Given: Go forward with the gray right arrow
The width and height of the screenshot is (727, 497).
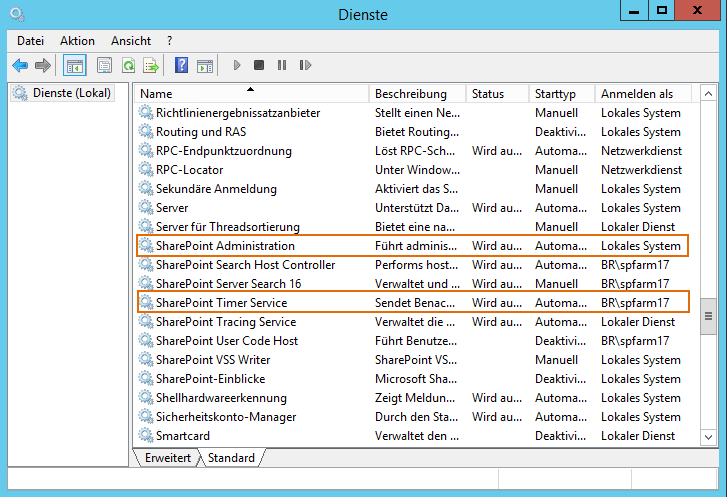Looking at the screenshot, I should [43, 65].
